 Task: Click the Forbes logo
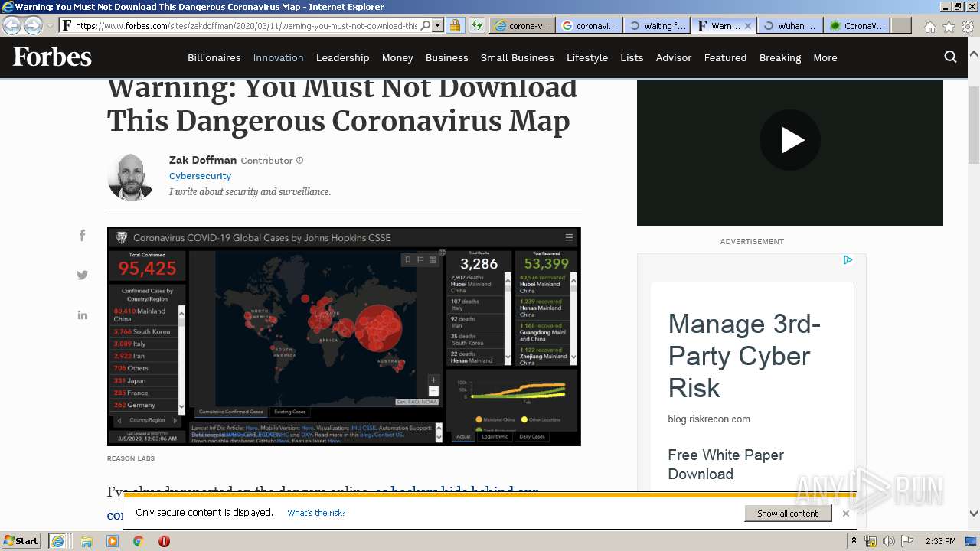click(52, 57)
